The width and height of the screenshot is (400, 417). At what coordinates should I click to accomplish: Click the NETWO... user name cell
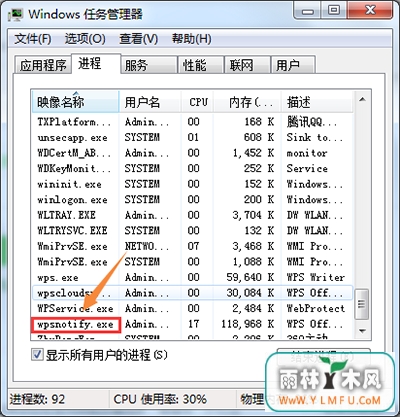147,246
